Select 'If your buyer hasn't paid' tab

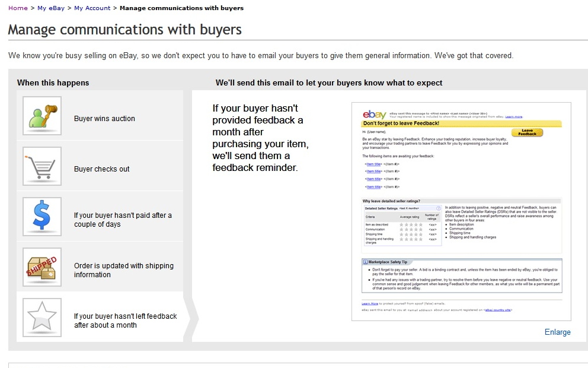[123, 220]
